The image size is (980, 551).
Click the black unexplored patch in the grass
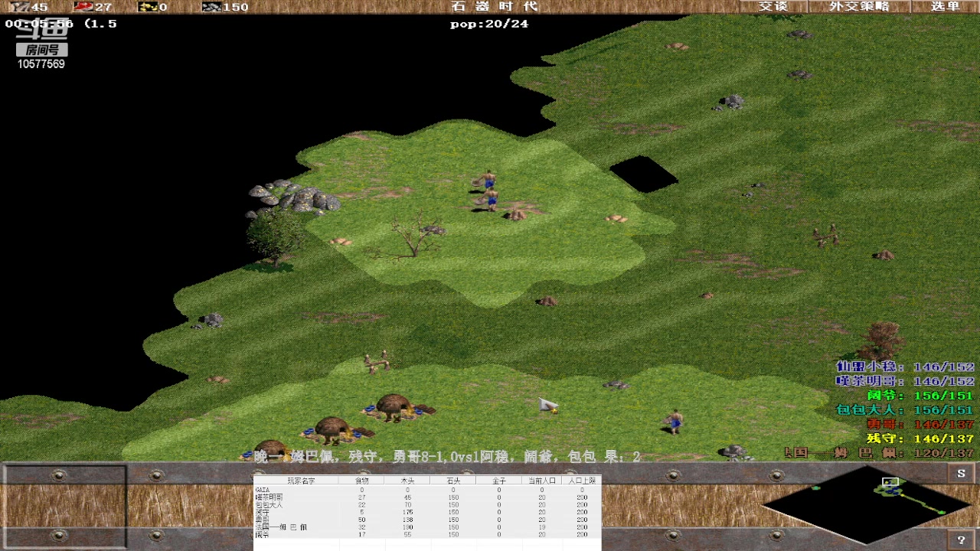coord(644,174)
